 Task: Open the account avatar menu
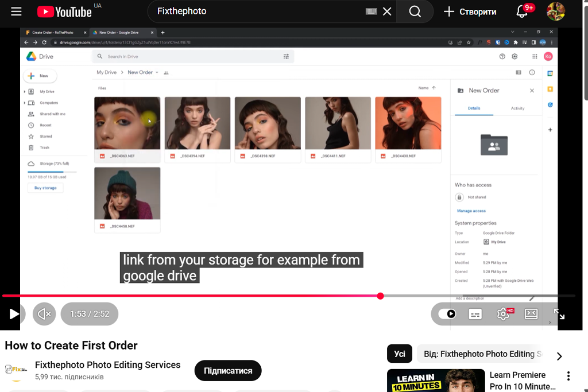(556, 11)
